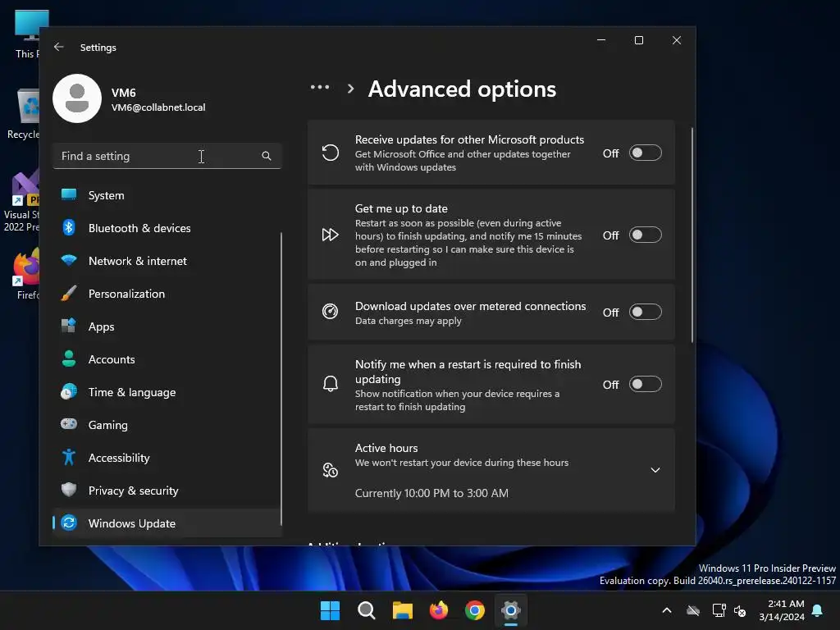The width and height of the screenshot is (840, 630).
Task: Click the Bluetooth icon in sidebar
Action: pyautogui.click(x=69, y=228)
